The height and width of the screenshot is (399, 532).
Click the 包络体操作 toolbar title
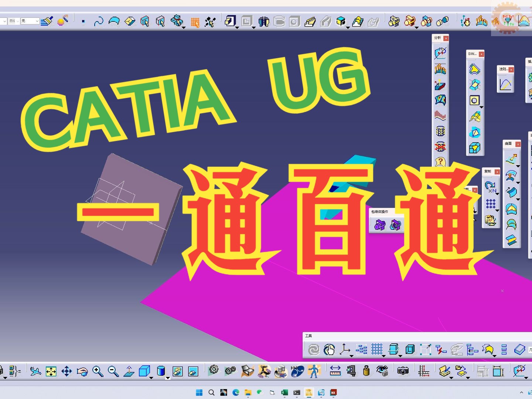[379, 212]
